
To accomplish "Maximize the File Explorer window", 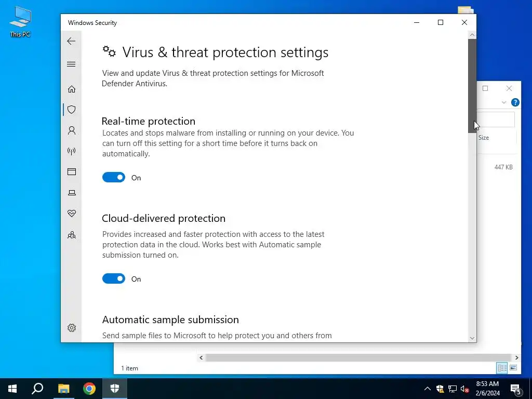I will click(485, 88).
